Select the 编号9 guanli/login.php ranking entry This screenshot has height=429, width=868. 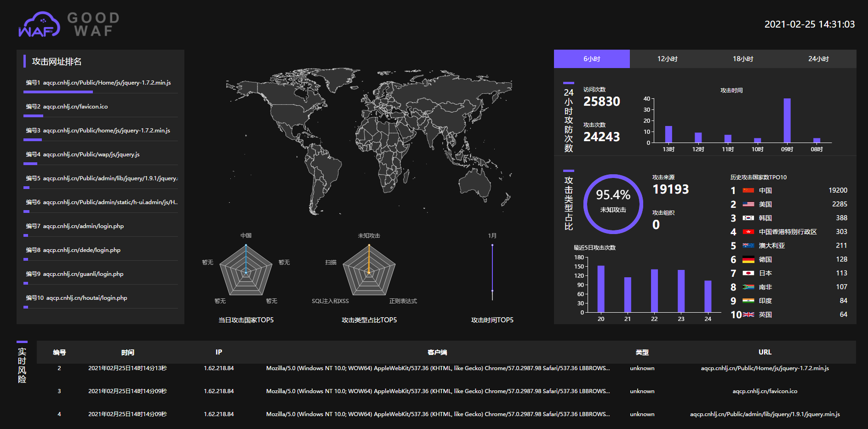74,274
